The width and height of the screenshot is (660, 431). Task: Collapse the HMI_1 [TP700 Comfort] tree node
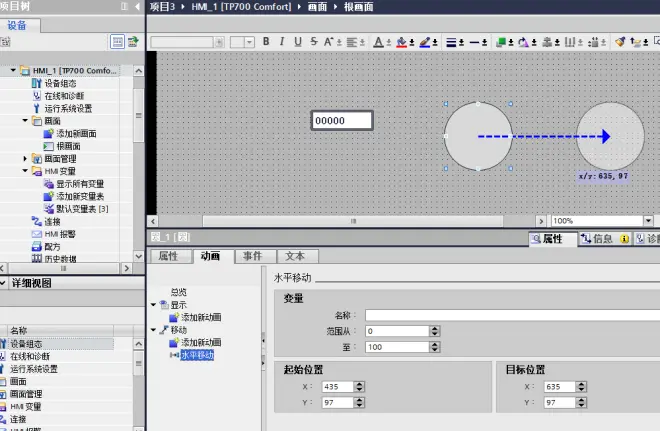(x=13, y=70)
